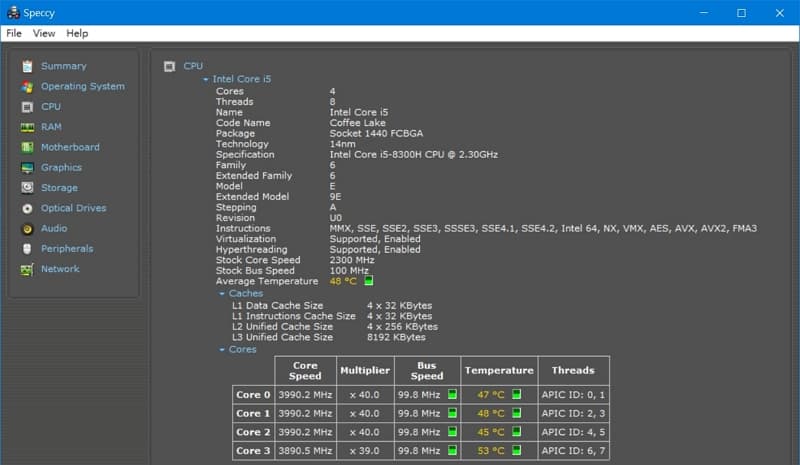Click the Bus Speed column header

427,371
